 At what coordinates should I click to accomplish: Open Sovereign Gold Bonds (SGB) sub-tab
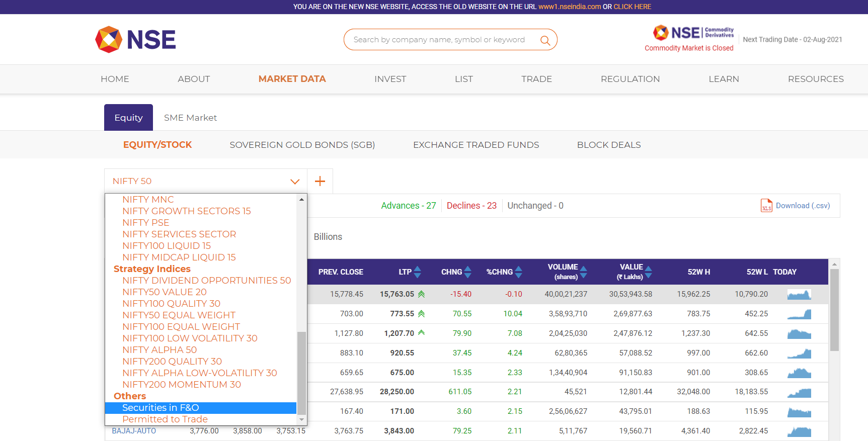point(302,145)
